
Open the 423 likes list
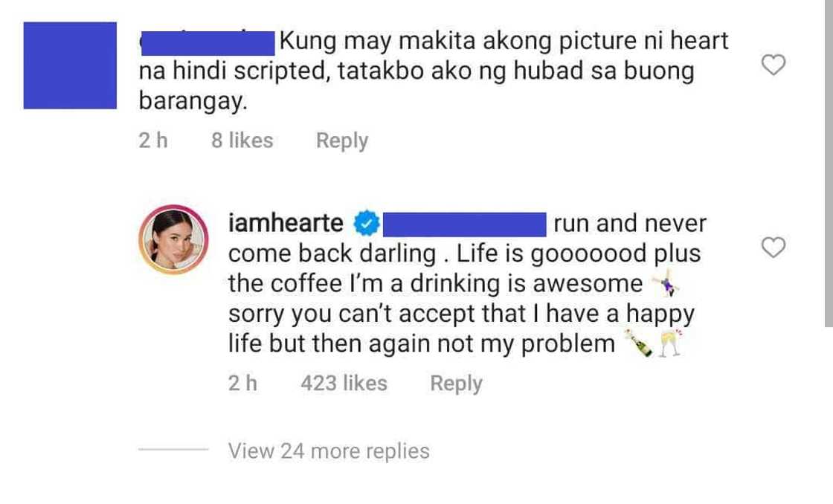pyautogui.click(x=344, y=383)
